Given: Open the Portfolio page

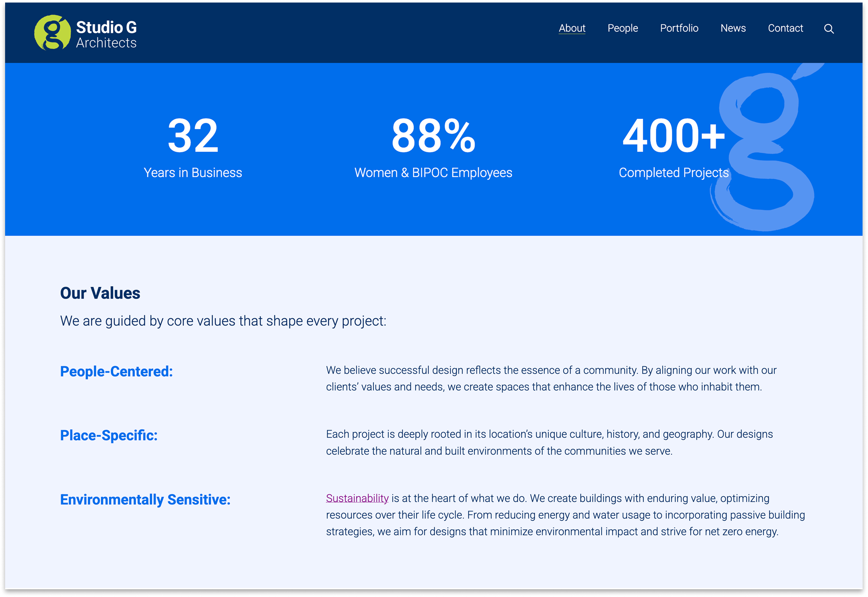Looking at the screenshot, I should [679, 28].
